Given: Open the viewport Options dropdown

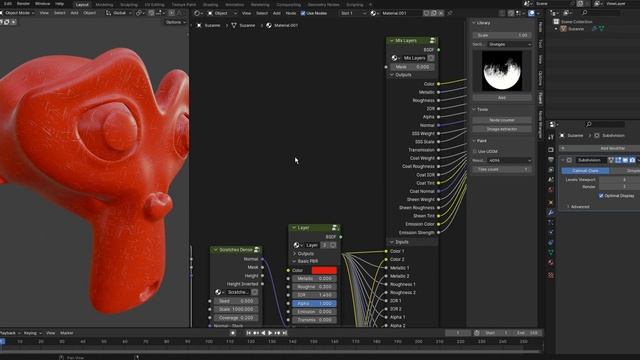Looking at the screenshot, I should click(x=176, y=22).
